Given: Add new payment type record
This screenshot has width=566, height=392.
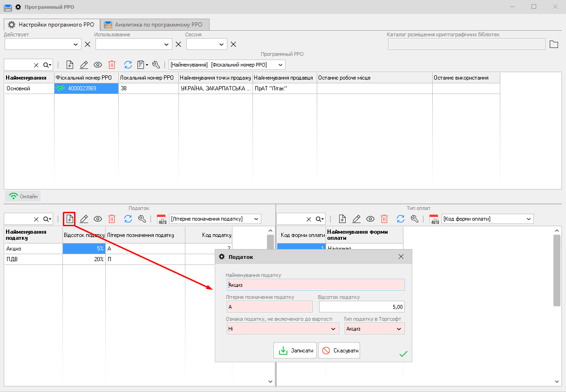Looking at the screenshot, I should pyautogui.click(x=342, y=219).
